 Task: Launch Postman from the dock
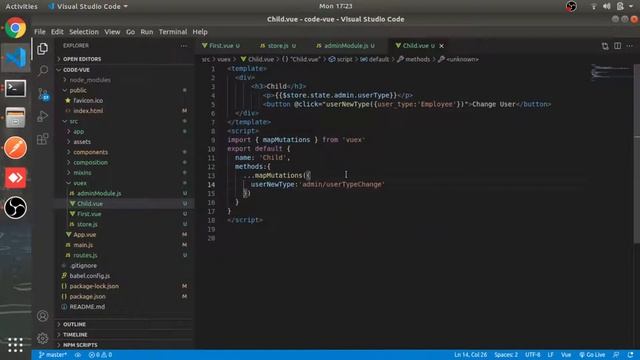coord(16,147)
